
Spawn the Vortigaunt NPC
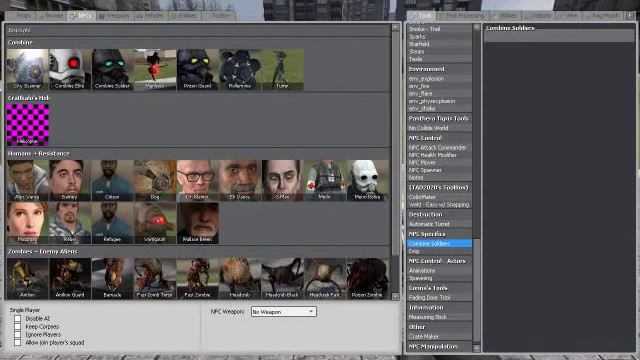[155, 223]
